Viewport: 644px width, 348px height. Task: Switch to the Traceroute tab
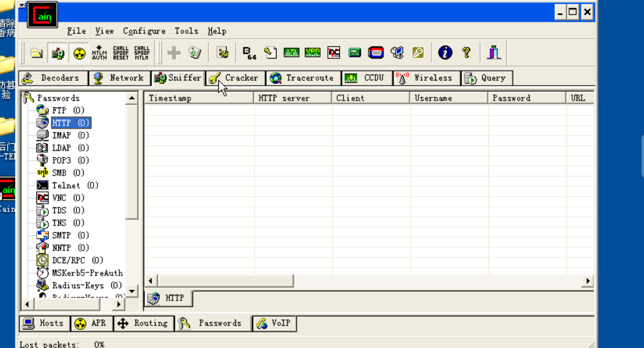click(x=304, y=78)
